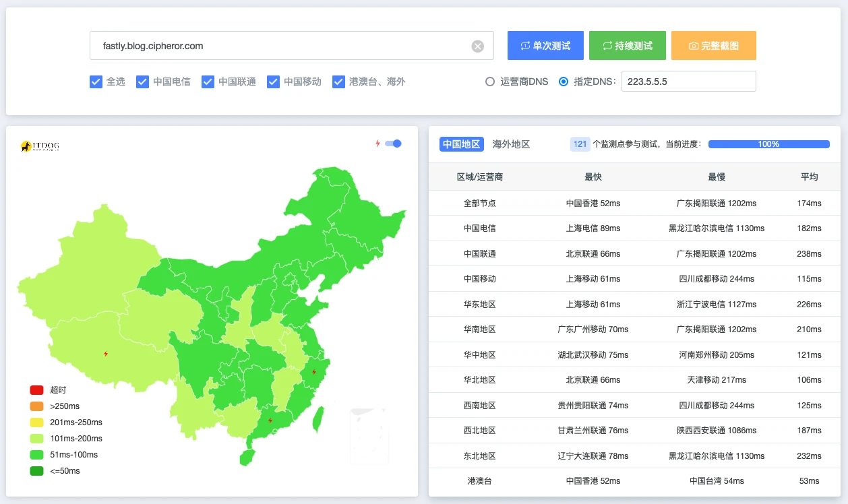Click the 121 monitoring points badge

(x=580, y=144)
